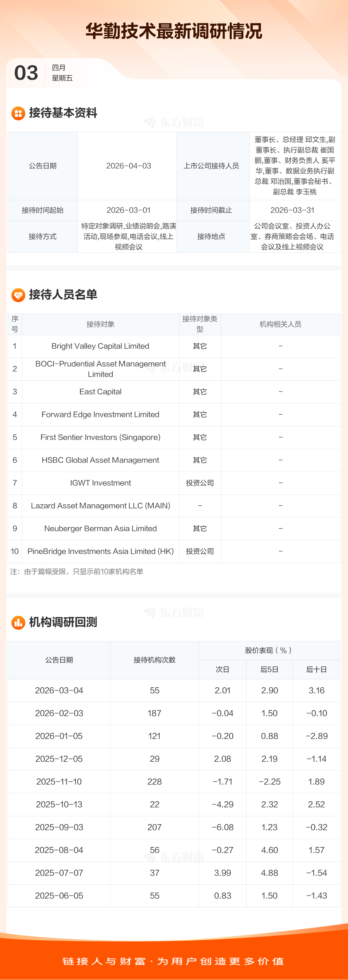
Task: Click the 机构调研回测 bar chart icon
Action: [x=18, y=622]
